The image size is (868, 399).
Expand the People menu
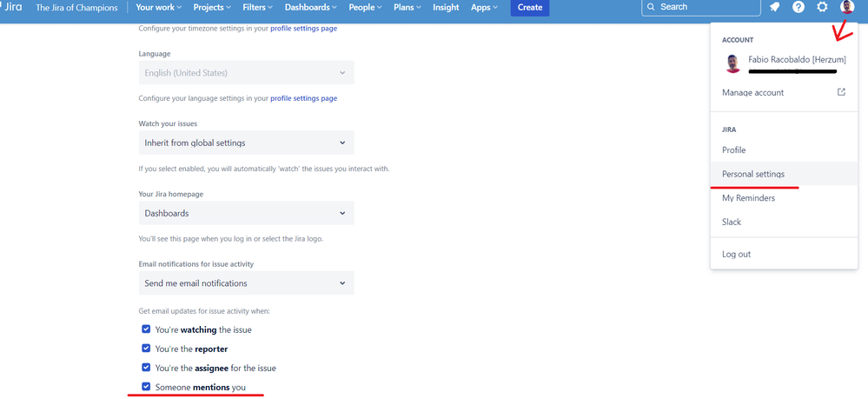[365, 7]
